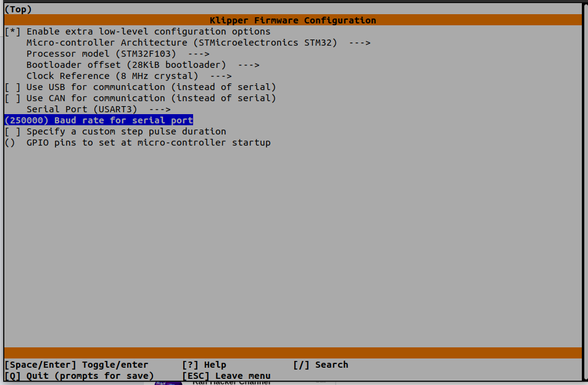
Task: Enable Use USB for communication checkbox
Action: [12, 87]
